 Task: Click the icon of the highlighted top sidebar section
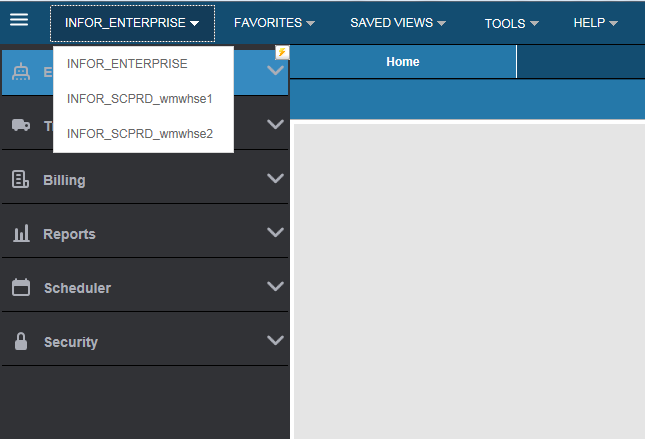click(20, 71)
